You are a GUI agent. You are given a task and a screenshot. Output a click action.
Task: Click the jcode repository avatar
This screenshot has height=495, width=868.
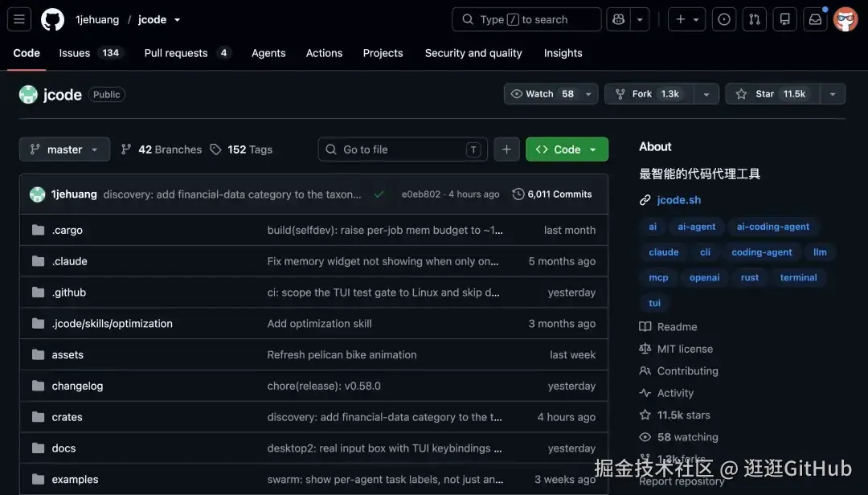[x=28, y=95]
